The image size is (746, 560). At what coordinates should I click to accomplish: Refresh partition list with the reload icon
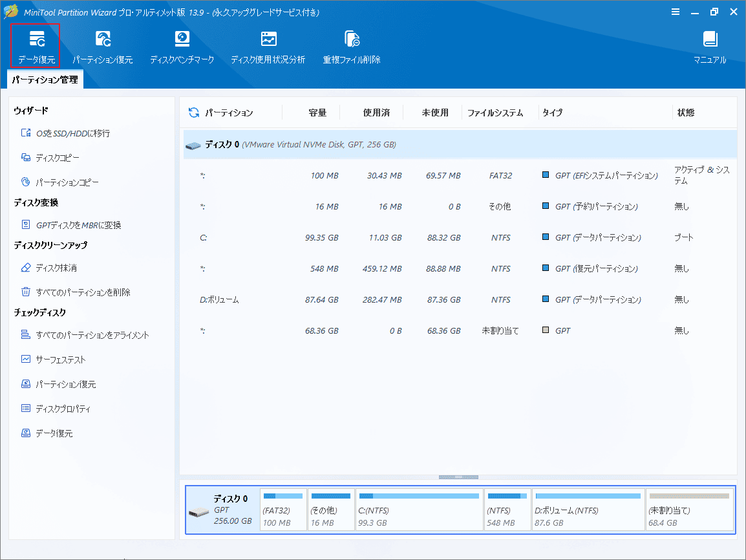(194, 113)
